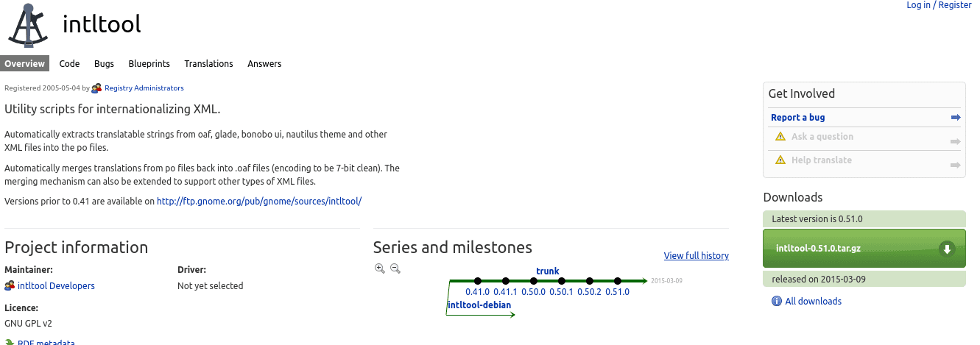980x345 pixels.
Task: Open the Log in / Register link
Action: [x=939, y=5]
